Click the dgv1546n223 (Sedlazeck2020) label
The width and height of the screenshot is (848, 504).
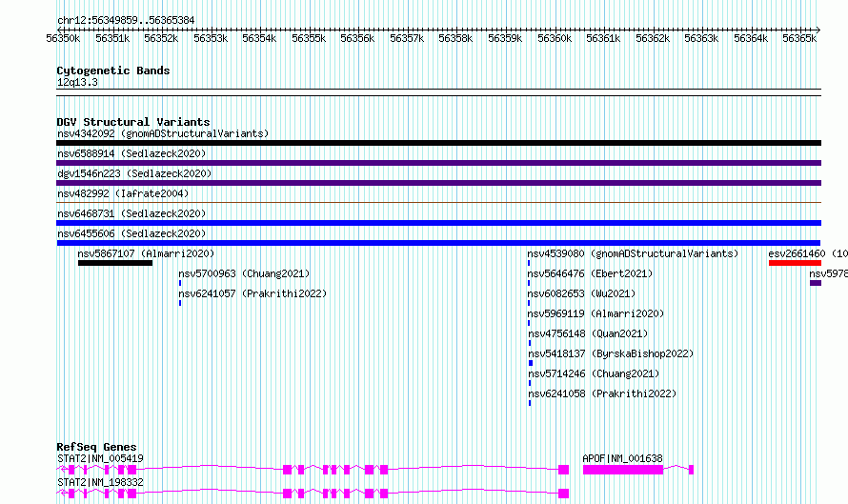tap(134, 173)
